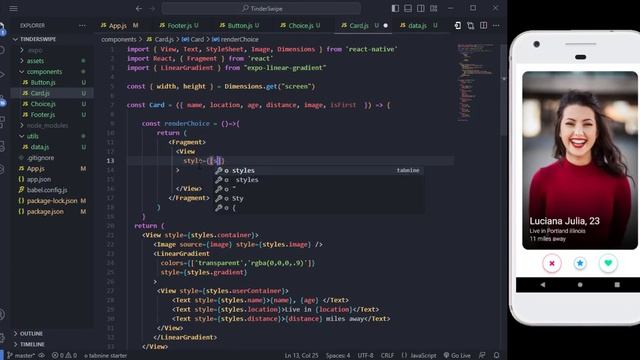Tap the blue star super-like button
This screenshot has width=640, height=360.
(x=580, y=263)
